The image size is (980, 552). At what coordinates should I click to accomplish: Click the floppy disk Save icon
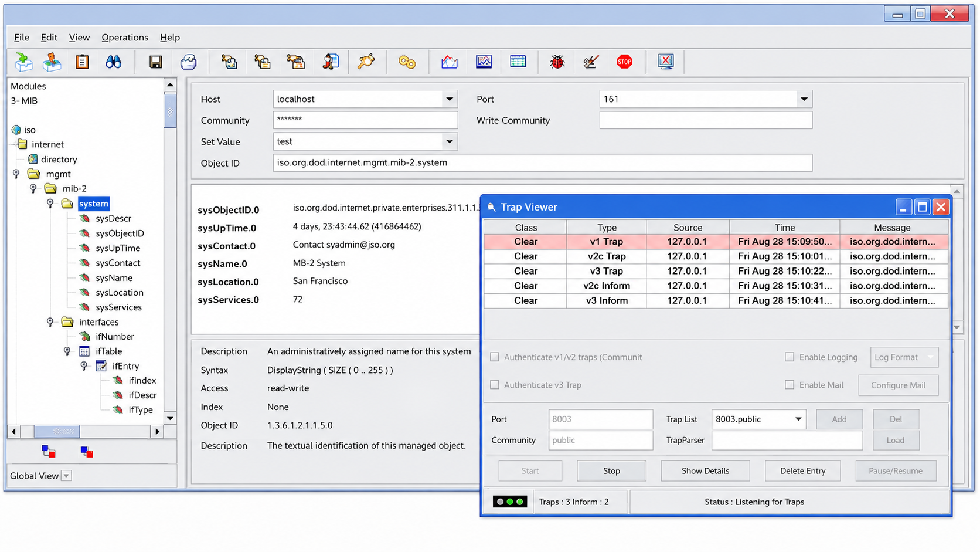[x=155, y=62]
